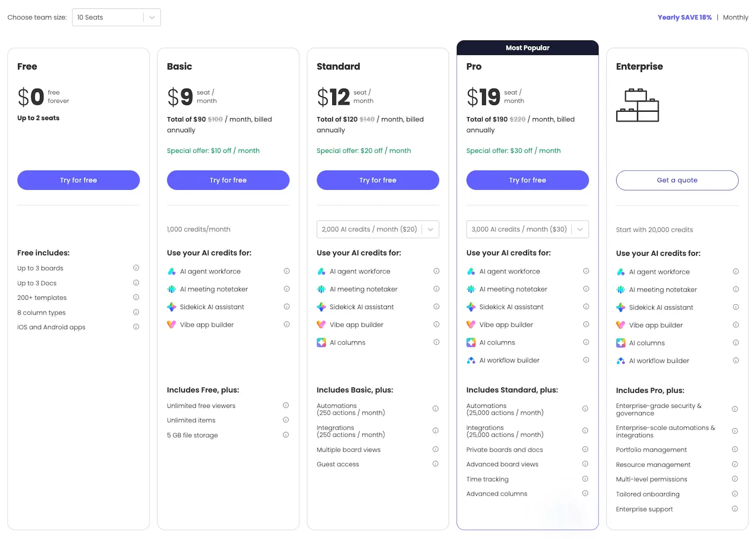Viewport: 756px width, 539px height.
Task: Click 1,000 credits/month text in Basic
Action: point(199,229)
